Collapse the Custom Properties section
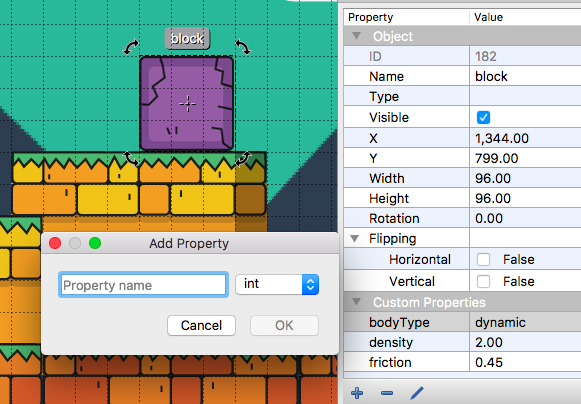Image resolution: width=581 pixels, height=404 pixels. (x=356, y=302)
